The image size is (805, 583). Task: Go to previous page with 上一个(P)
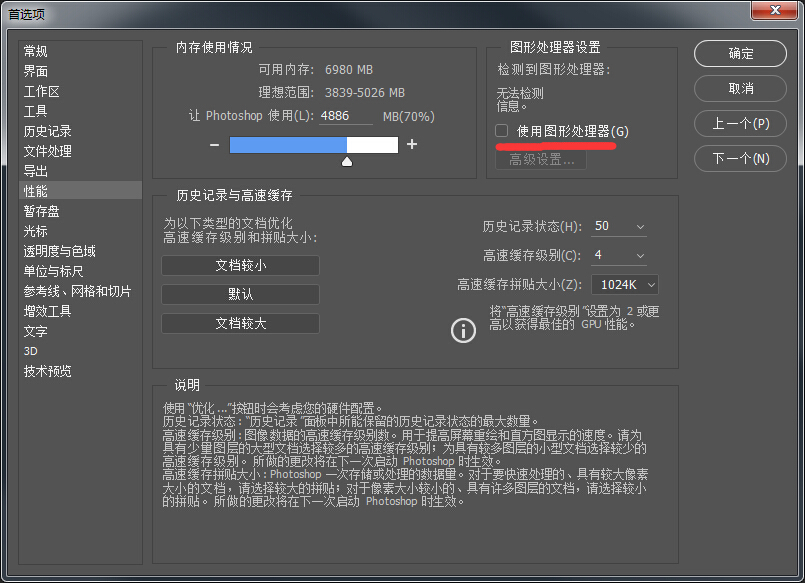tap(740, 123)
